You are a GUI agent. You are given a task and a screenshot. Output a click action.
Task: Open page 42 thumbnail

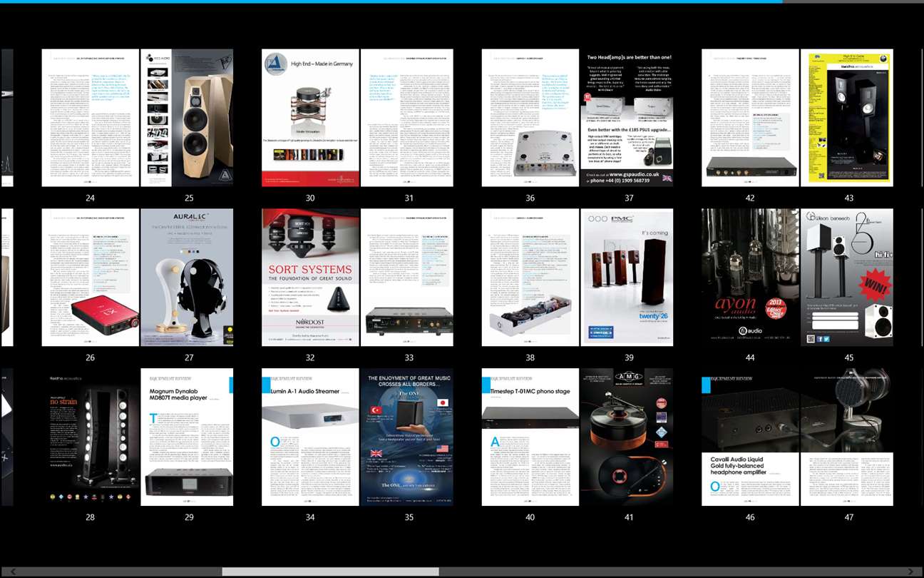[750, 118]
